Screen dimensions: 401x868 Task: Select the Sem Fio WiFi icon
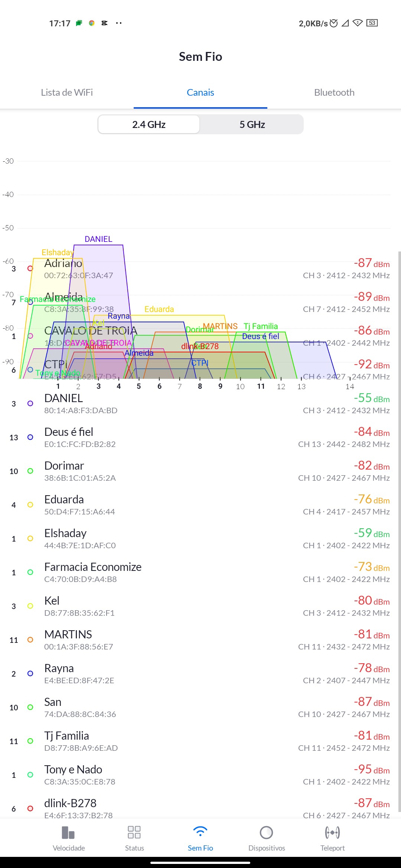click(200, 833)
